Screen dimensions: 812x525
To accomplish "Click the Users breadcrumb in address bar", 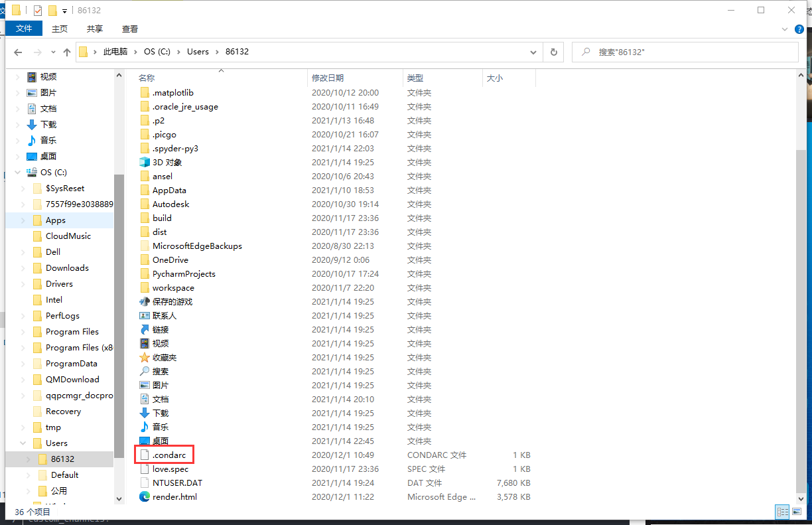I will click(198, 52).
